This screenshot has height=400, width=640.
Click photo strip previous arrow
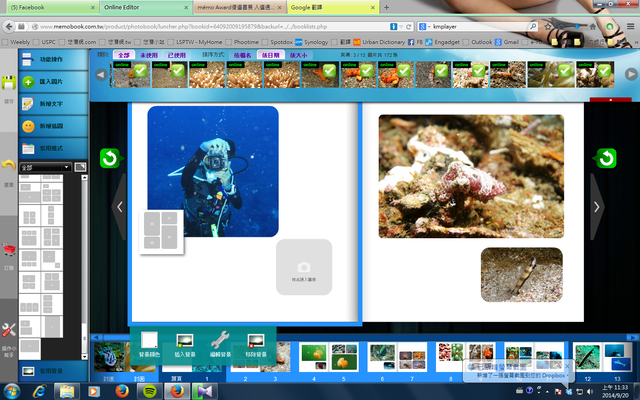(101, 75)
